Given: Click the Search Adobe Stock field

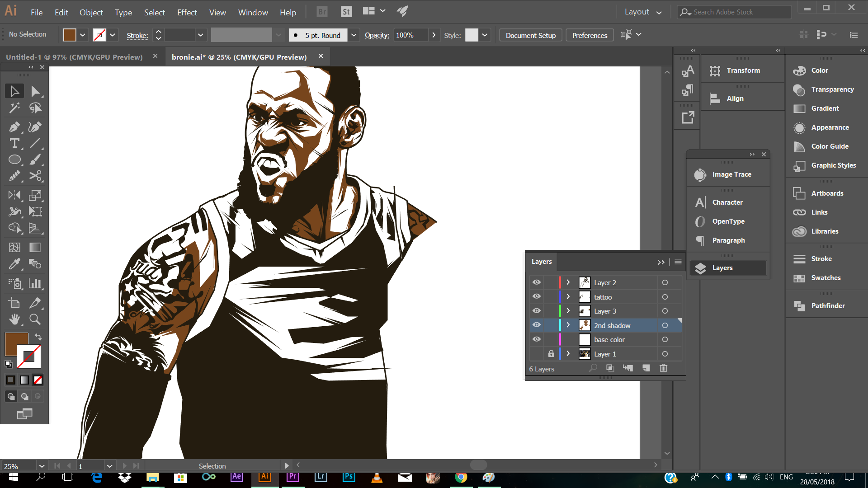Looking at the screenshot, I should 735,12.
